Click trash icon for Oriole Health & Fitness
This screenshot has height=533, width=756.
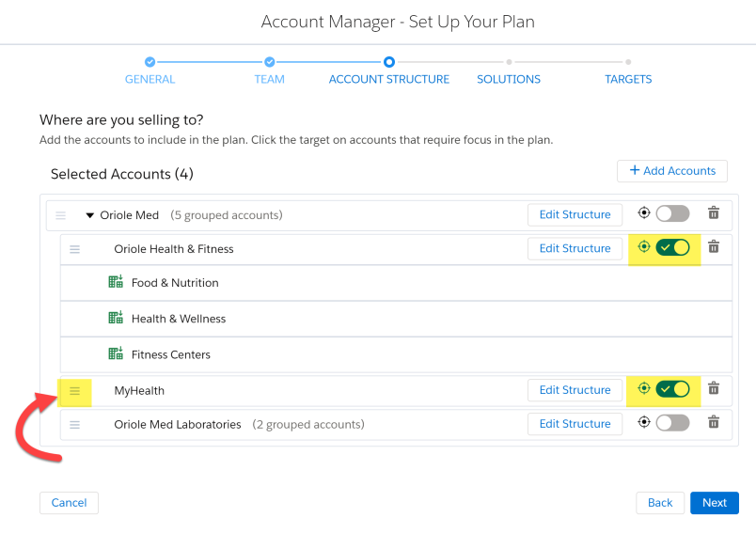coord(714,246)
